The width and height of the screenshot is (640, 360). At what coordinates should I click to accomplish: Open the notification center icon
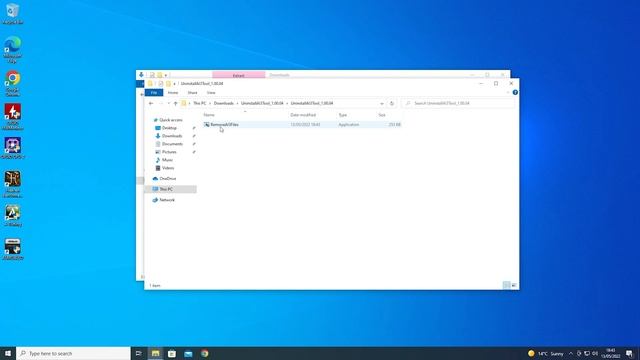point(629,353)
